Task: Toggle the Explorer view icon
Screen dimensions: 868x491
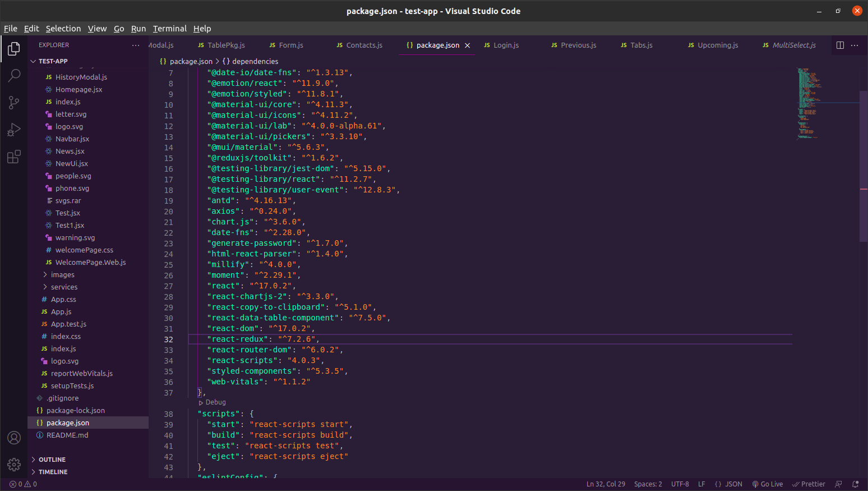Action: (x=14, y=49)
